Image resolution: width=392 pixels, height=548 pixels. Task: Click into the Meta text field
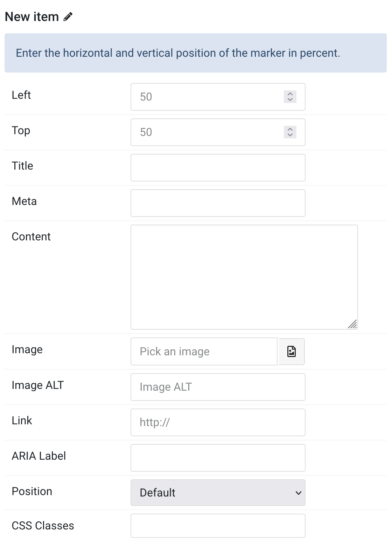click(x=218, y=203)
